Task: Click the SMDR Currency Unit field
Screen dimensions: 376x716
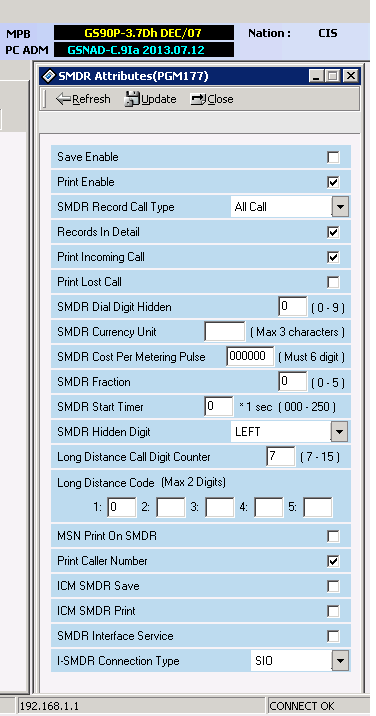Action: [x=225, y=332]
